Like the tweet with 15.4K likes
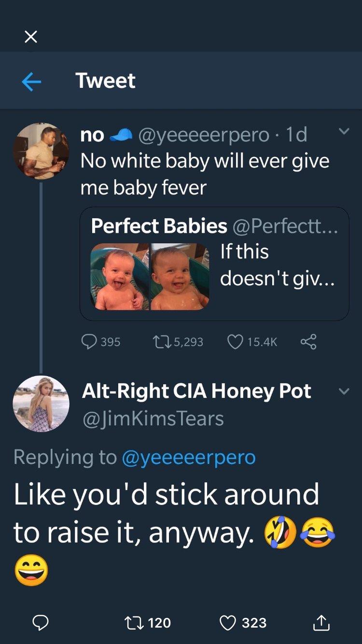This screenshot has height=644, width=362. point(234,342)
